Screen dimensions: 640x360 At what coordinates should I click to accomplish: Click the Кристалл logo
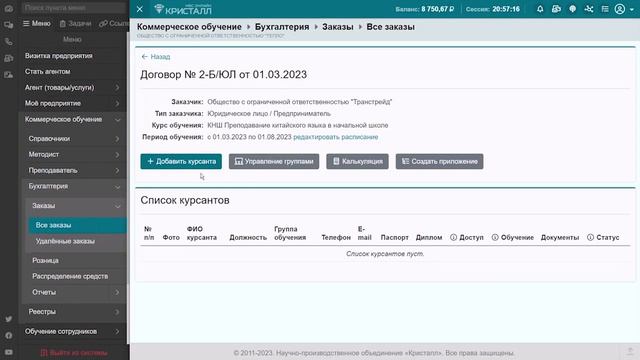(x=183, y=9)
